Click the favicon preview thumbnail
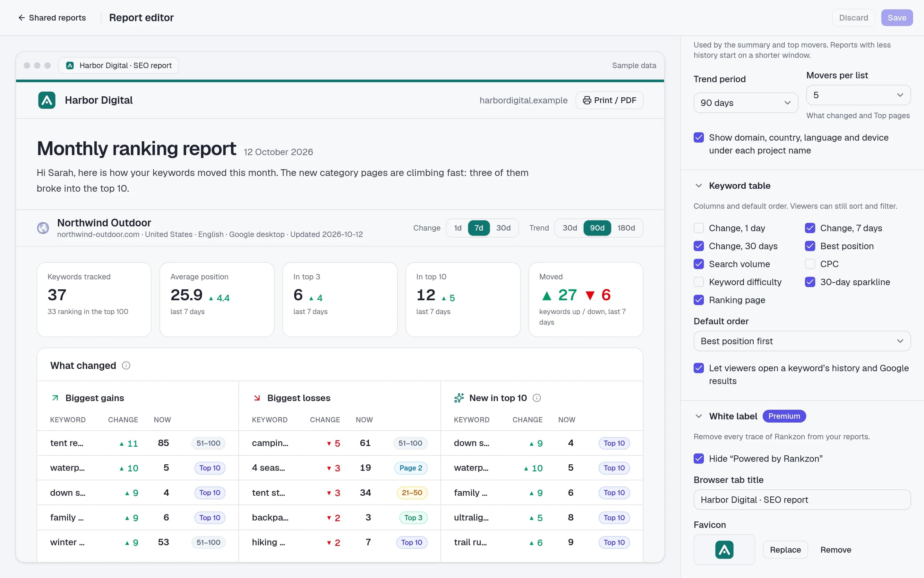This screenshot has width=924, height=578. click(x=724, y=550)
